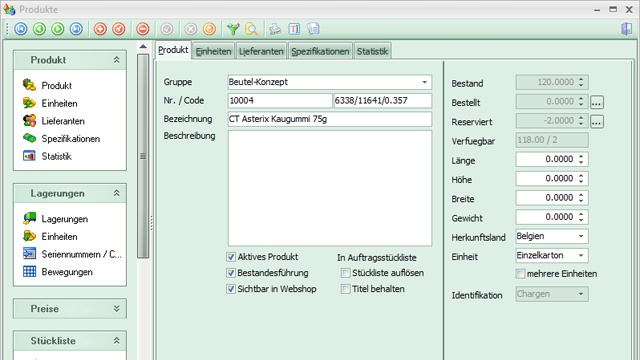Toggle Bestandesführung checkbox

[231, 273]
